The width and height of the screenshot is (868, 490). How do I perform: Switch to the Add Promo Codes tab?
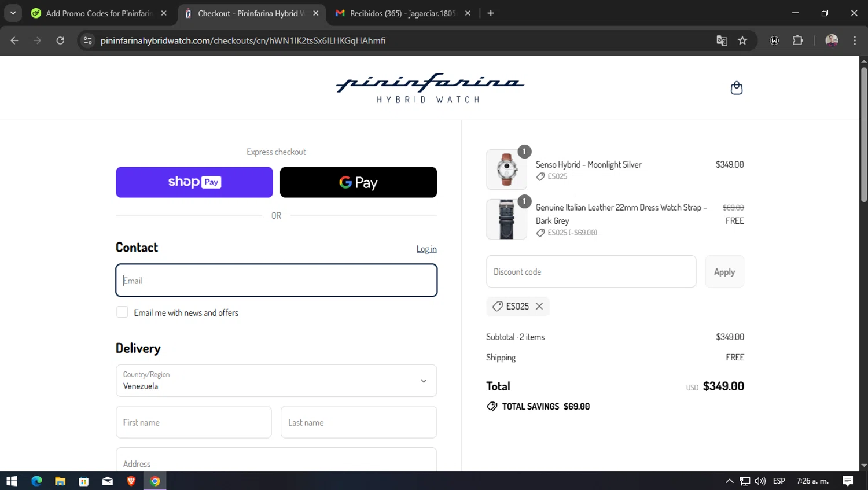point(100,13)
